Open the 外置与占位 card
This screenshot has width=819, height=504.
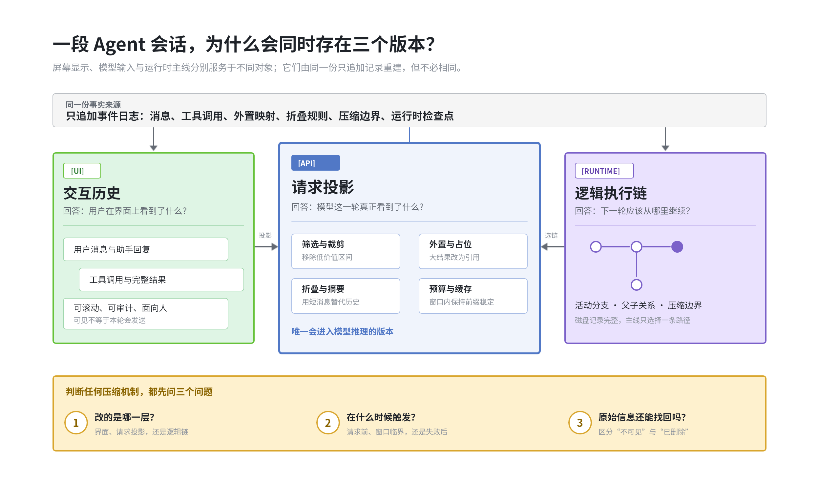click(473, 251)
